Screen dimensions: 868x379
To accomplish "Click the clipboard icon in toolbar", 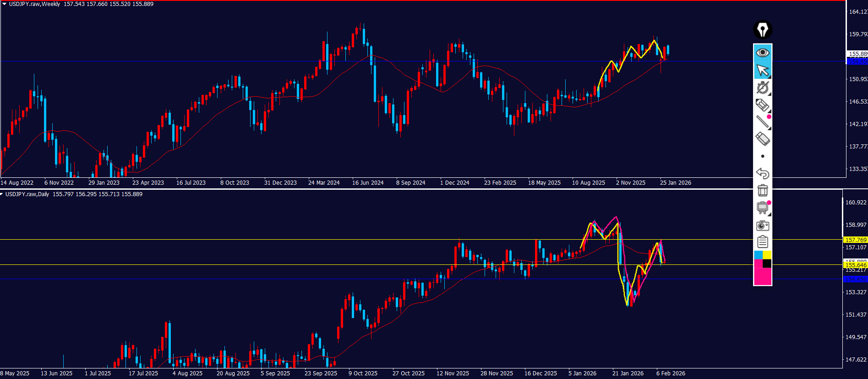I will (x=763, y=242).
